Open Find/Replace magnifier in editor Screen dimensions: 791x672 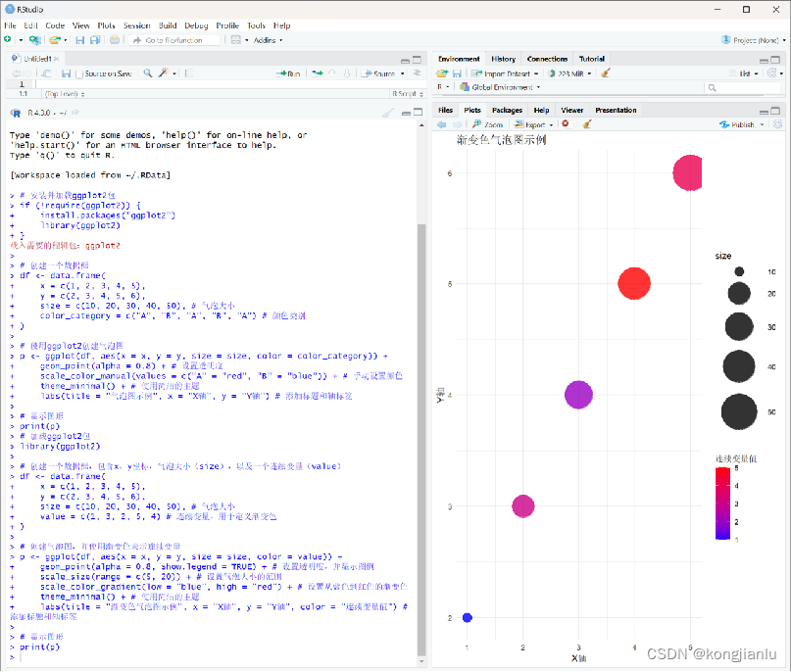coord(147,73)
